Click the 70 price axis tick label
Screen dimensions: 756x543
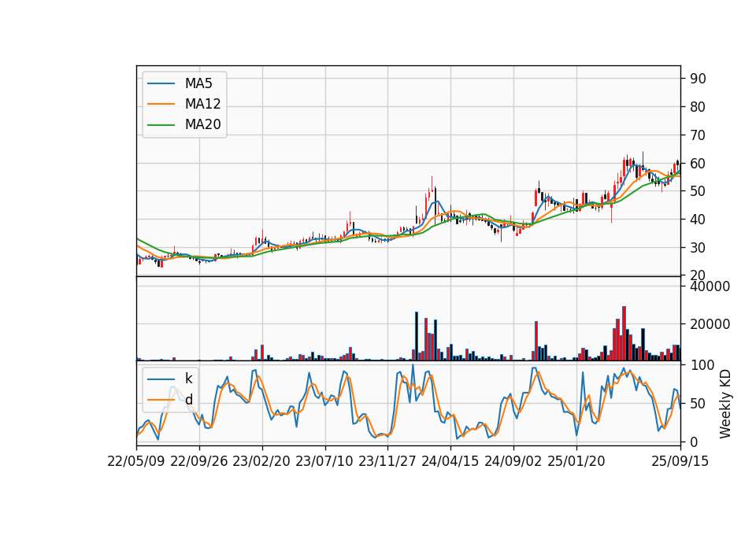(698, 135)
